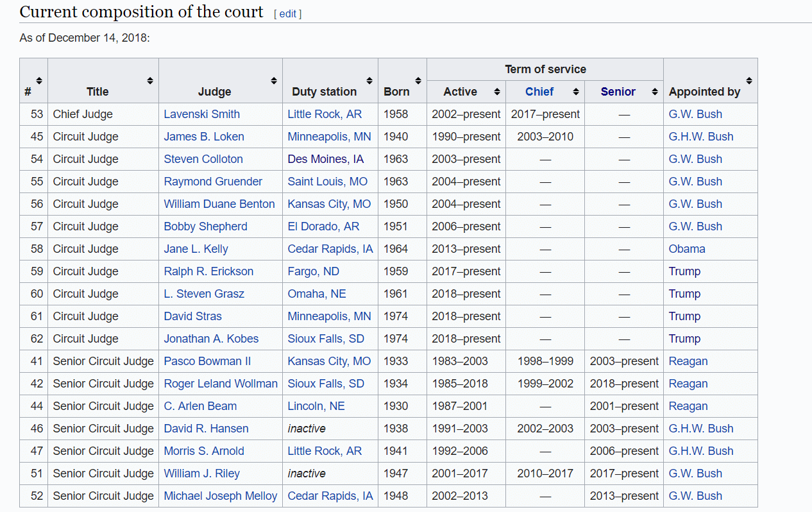The image size is (812, 512).
Task: Click the Lincoln, NE link
Action: (316, 406)
